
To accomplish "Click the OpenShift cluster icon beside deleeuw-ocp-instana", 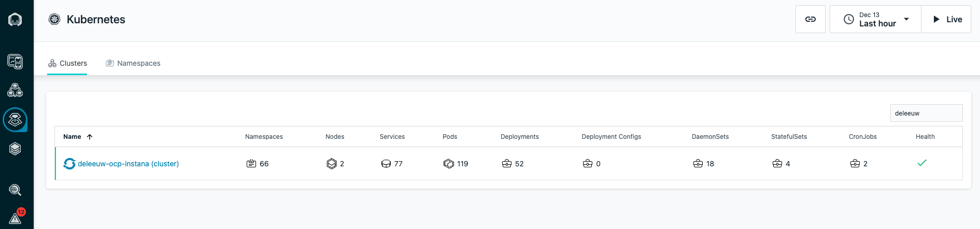I will click(69, 164).
